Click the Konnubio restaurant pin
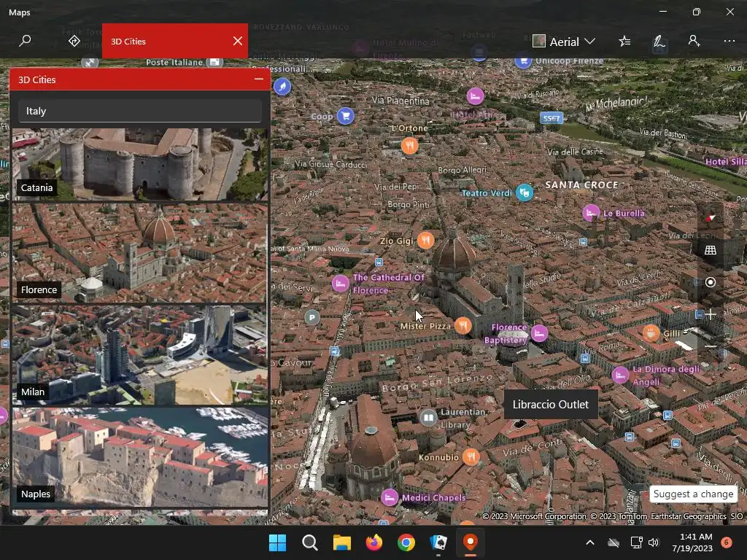This screenshot has width=747, height=560. [x=471, y=456]
